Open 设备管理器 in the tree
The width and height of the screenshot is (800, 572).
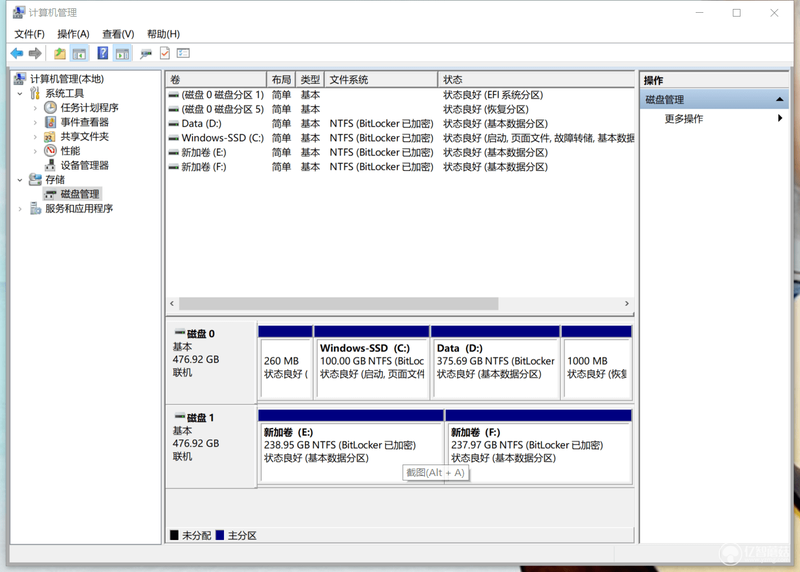(x=85, y=165)
